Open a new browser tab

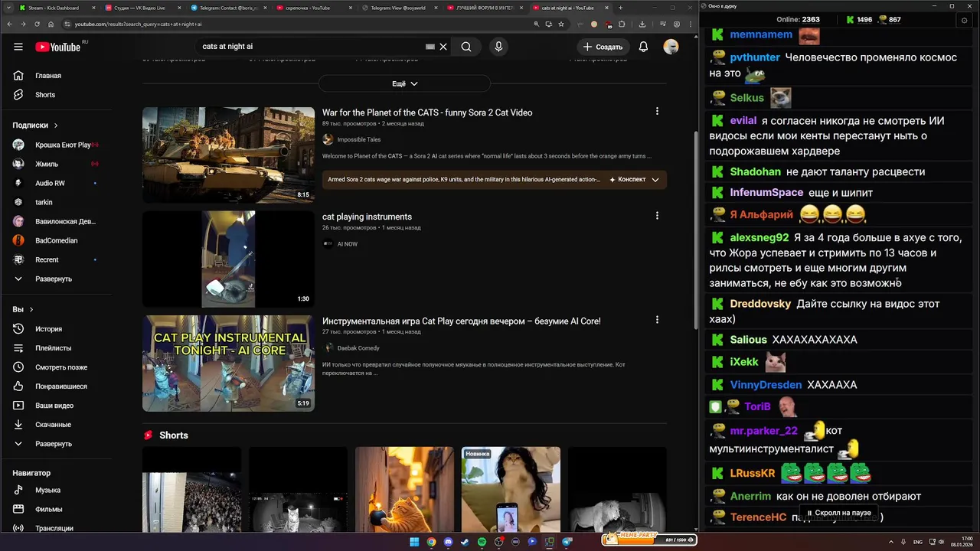621,8
